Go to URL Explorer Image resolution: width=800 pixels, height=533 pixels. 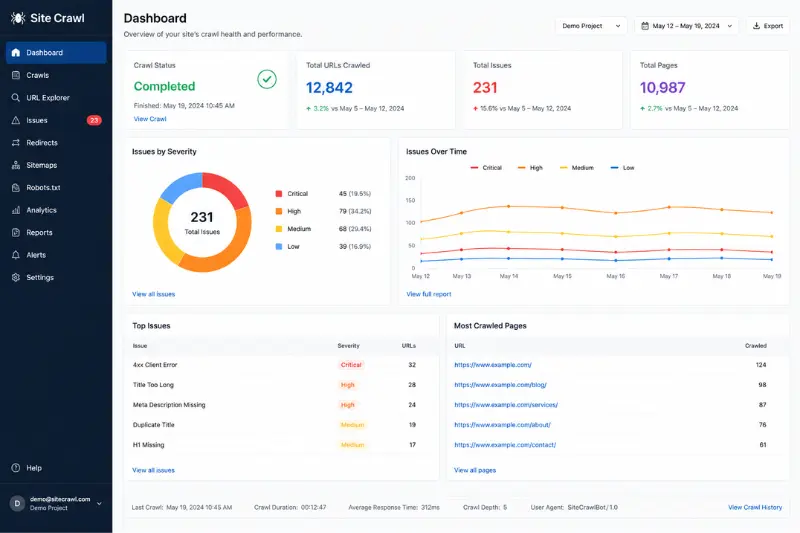pos(56,97)
